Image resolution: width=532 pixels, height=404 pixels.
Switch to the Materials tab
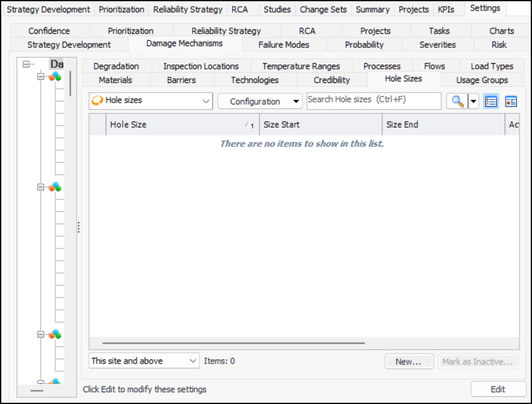click(x=115, y=80)
